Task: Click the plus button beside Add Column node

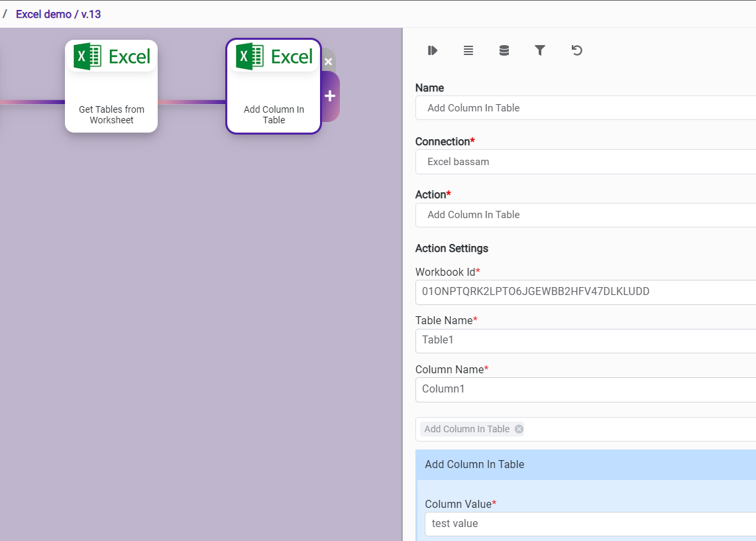Action: [x=330, y=96]
